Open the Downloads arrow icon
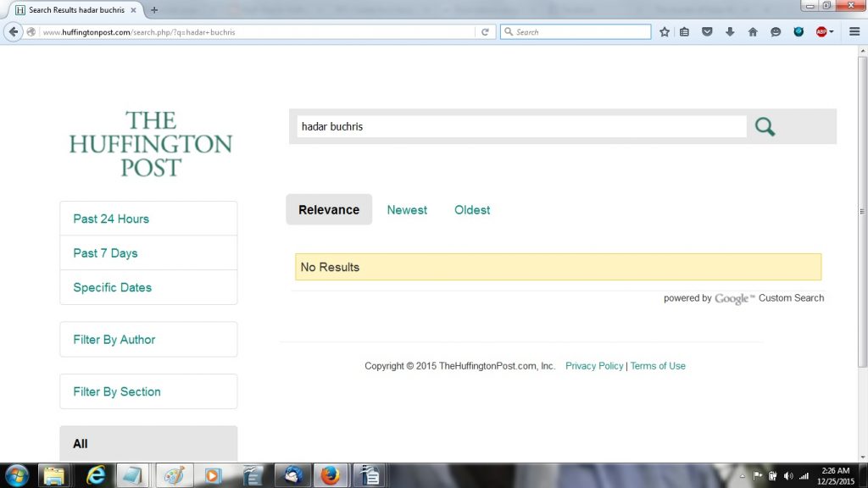This screenshot has width=868, height=488. 730,32
